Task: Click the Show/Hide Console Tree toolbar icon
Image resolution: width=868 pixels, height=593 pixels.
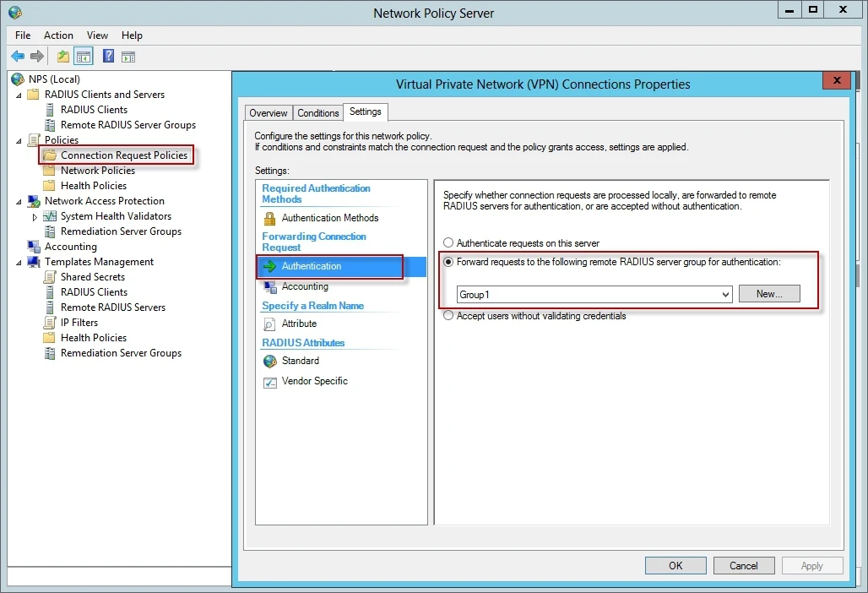Action: click(x=84, y=57)
